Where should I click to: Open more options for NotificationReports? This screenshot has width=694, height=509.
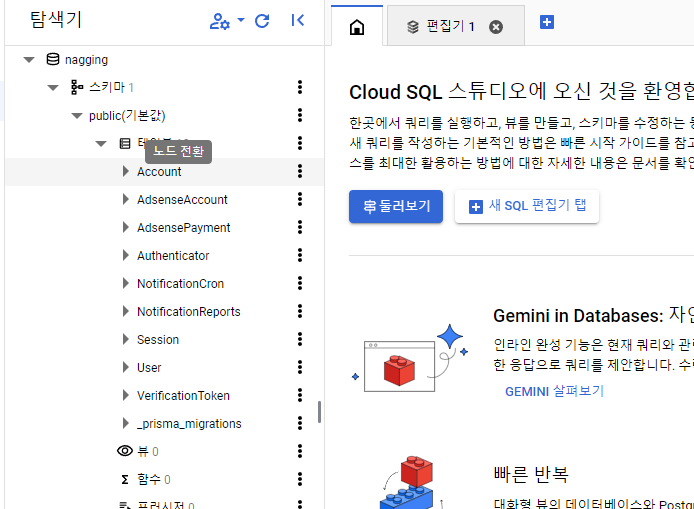[300, 311]
